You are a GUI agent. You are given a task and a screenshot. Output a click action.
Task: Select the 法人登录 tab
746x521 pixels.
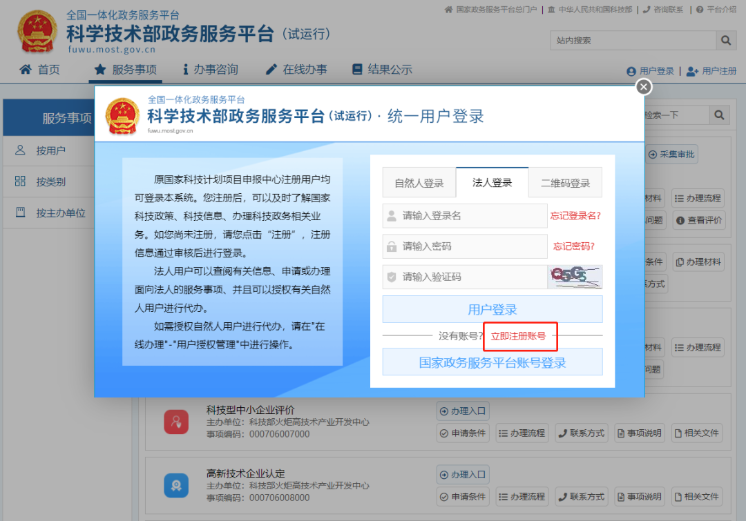(492, 183)
